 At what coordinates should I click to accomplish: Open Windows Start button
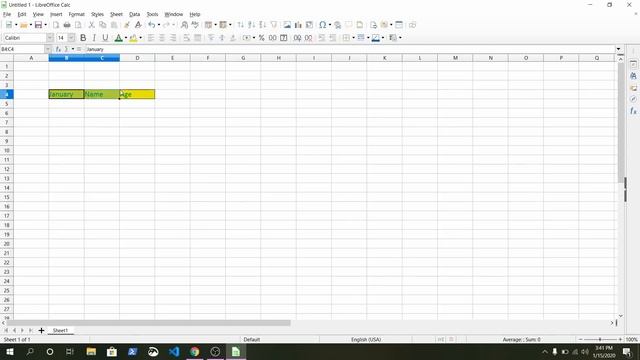coord(9,351)
